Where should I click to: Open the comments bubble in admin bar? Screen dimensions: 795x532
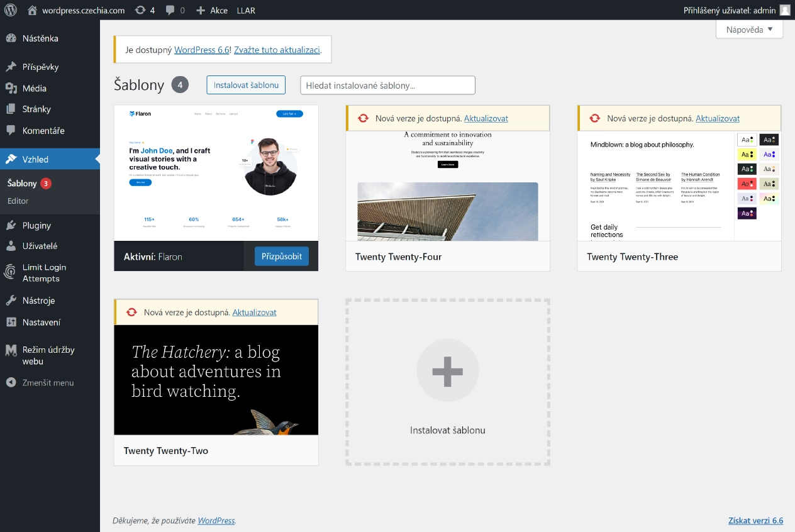[175, 10]
